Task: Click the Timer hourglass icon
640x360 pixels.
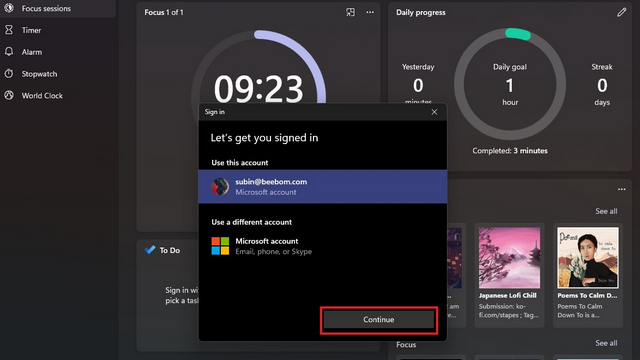Action: point(9,30)
